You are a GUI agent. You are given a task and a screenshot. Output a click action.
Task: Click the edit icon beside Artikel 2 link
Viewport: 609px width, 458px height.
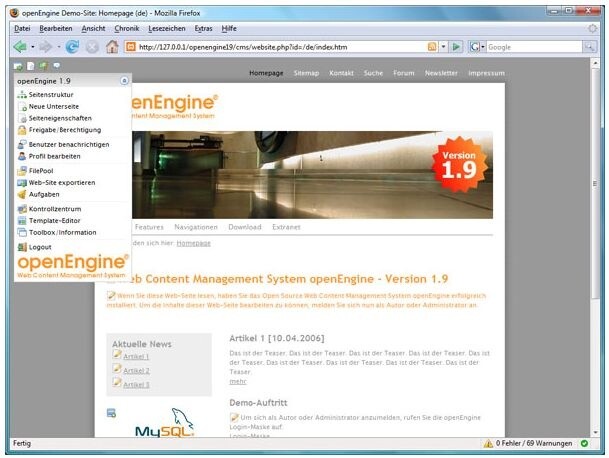click(x=117, y=368)
